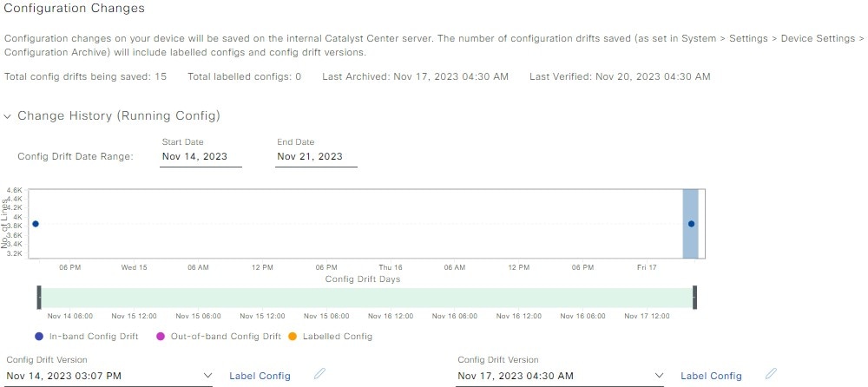Image resolution: width=868 pixels, height=387 pixels.
Task: Click the green range bar under the chart
Action: [367, 298]
